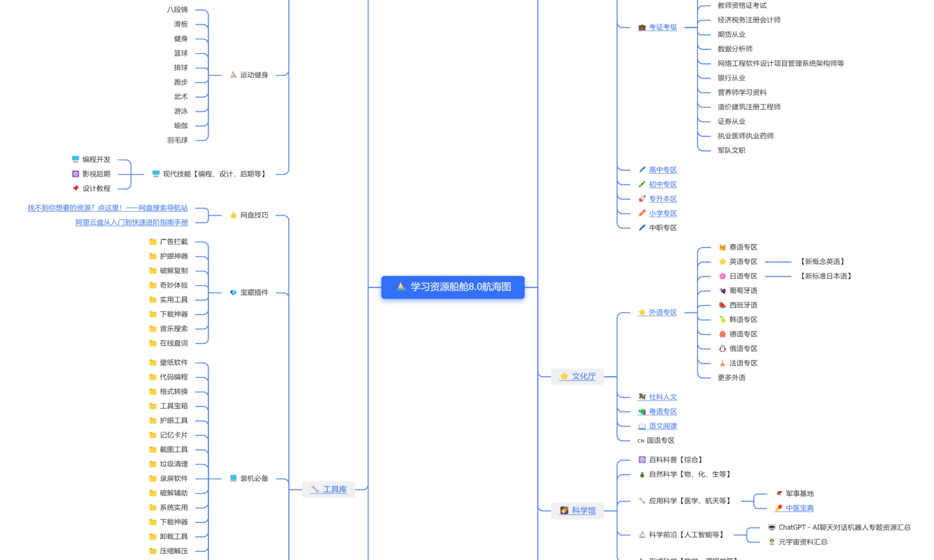Viewport: 934px width, 560px height.
Task: Click the cyclist icon beside 运动健身
Action: pos(233,75)
